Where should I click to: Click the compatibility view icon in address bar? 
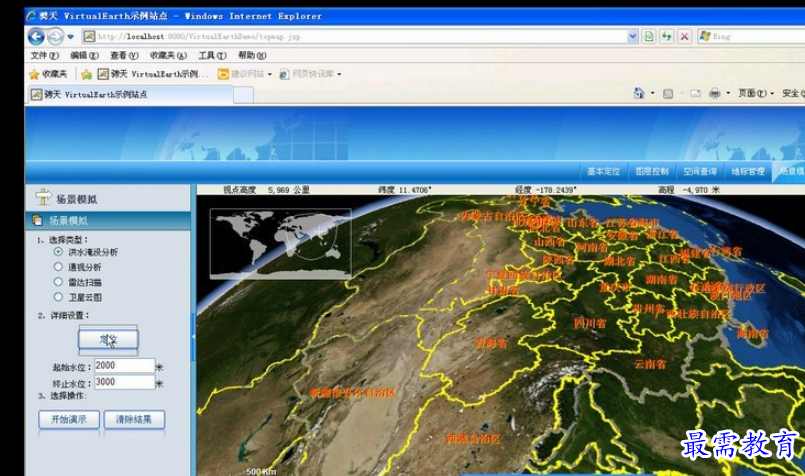[649, 36]
